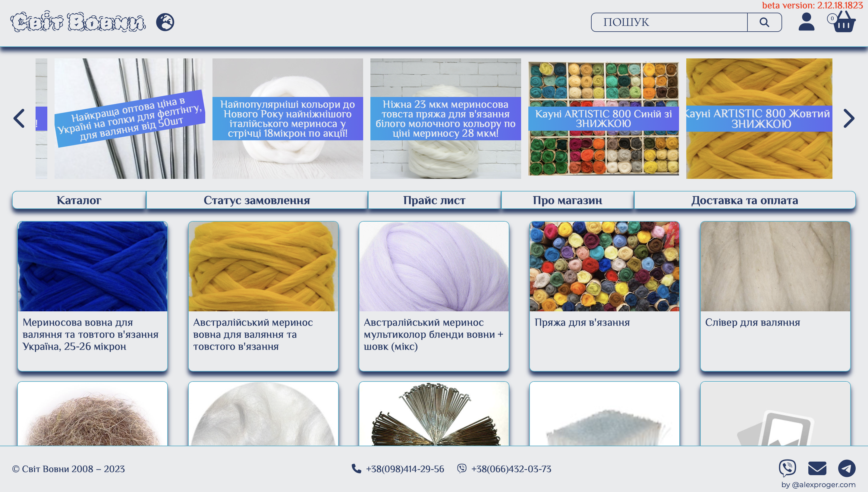This screenshot has width=868, height=492.
Task: Open the brown fiber category card
Action: 93,414
